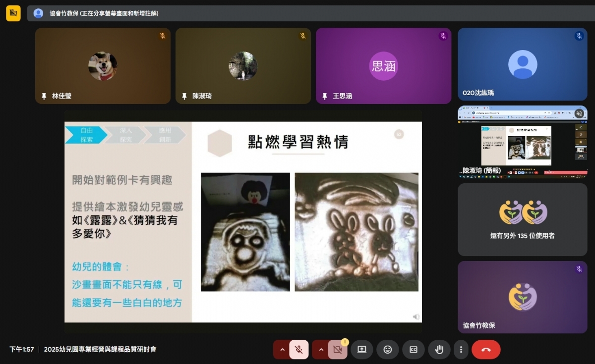Viewport: 595px width, 364px height.
Task: Raise your hand in the meeting
Action: coord(439,350)
